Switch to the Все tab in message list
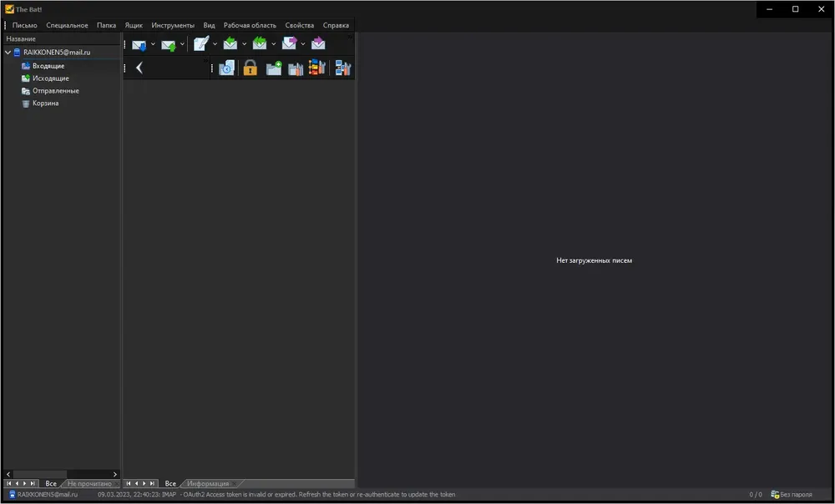The width and height of the screenshot is (835, 504). [170, 484]
